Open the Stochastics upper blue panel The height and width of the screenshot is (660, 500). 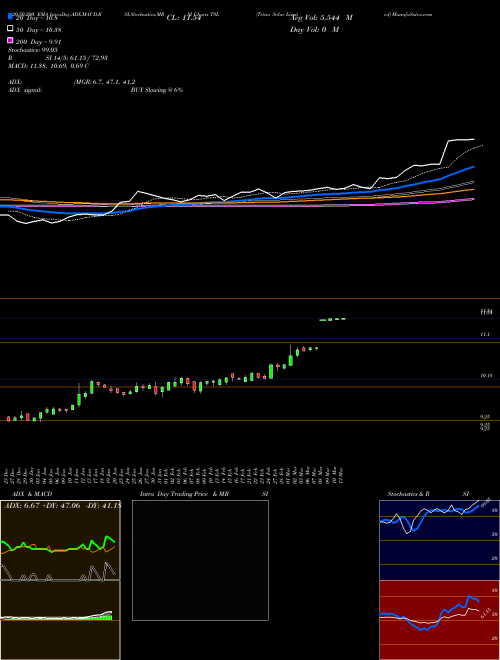pos(439,540)
